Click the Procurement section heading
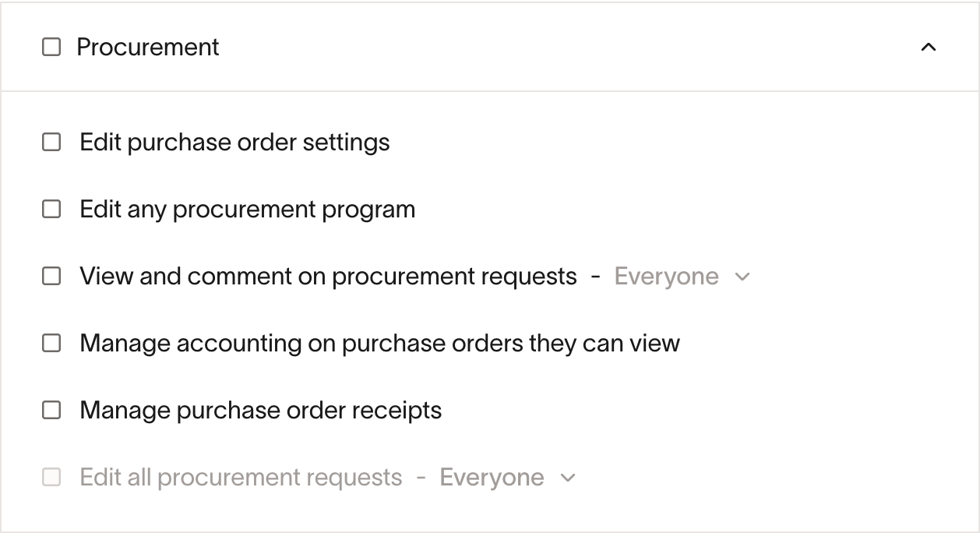Viewport: 980px width, 533px height. 148,48
